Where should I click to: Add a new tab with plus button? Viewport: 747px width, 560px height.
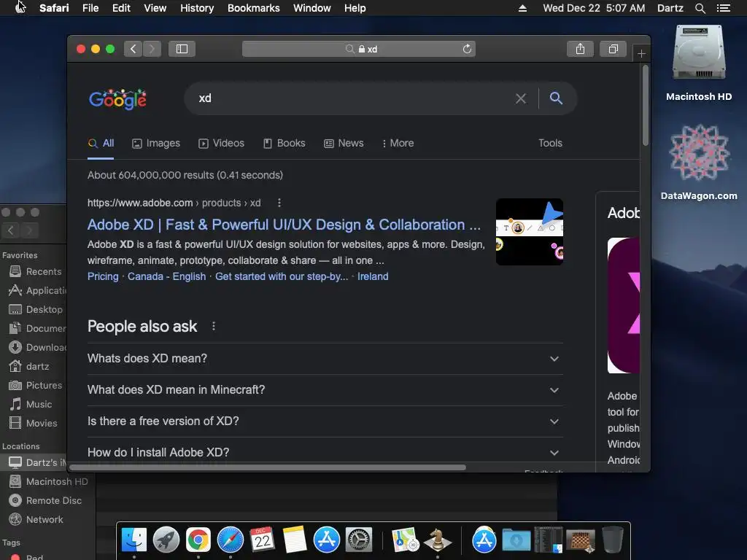641,54
